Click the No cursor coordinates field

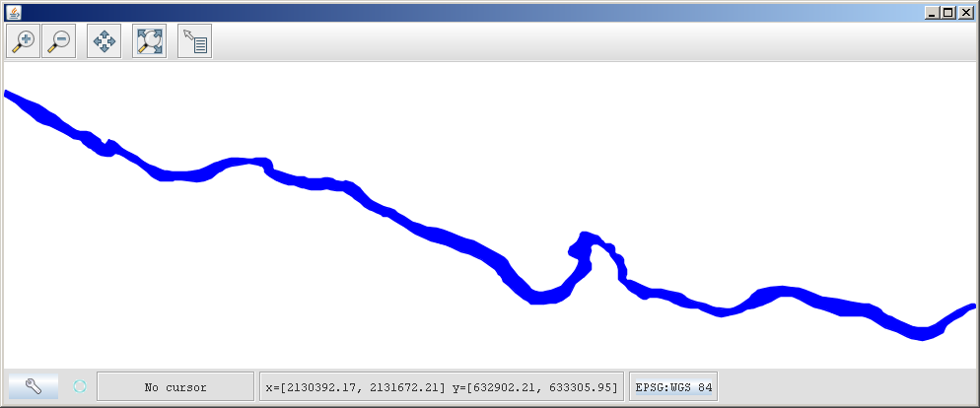point(175,387)
